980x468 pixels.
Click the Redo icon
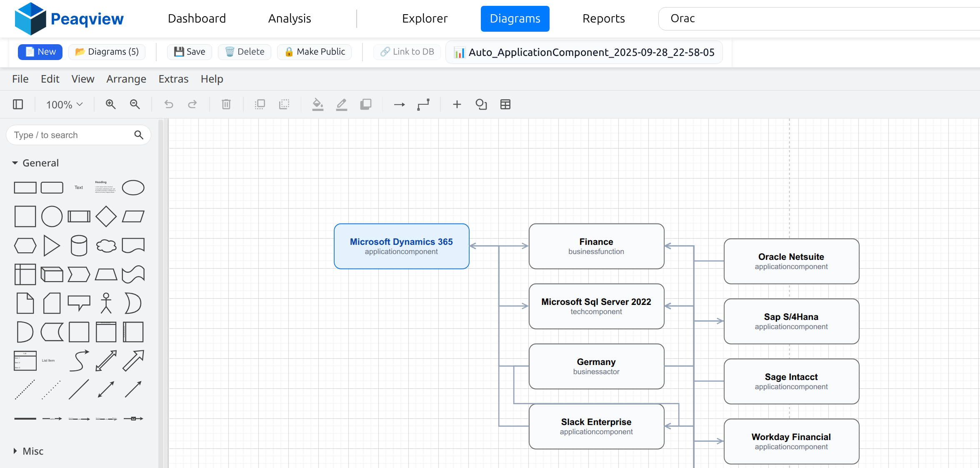(x=192, y=104)
